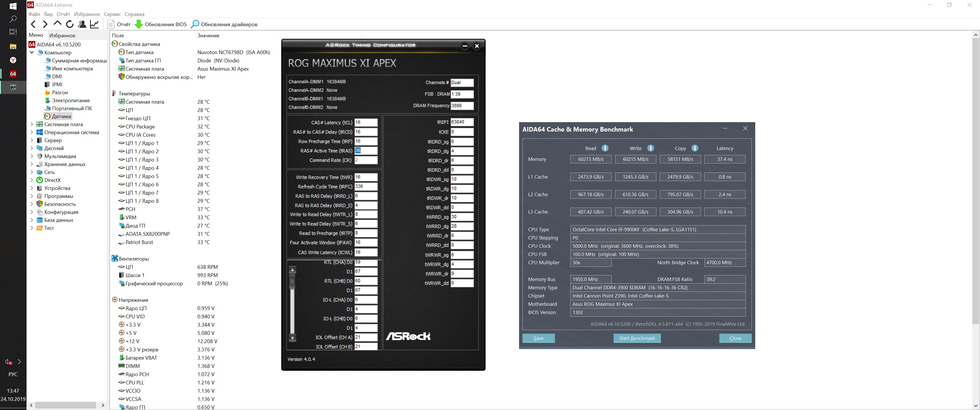Open the Сервис menu
The height and width of the screenshot is (410, 980).
(x=112, y=14)
